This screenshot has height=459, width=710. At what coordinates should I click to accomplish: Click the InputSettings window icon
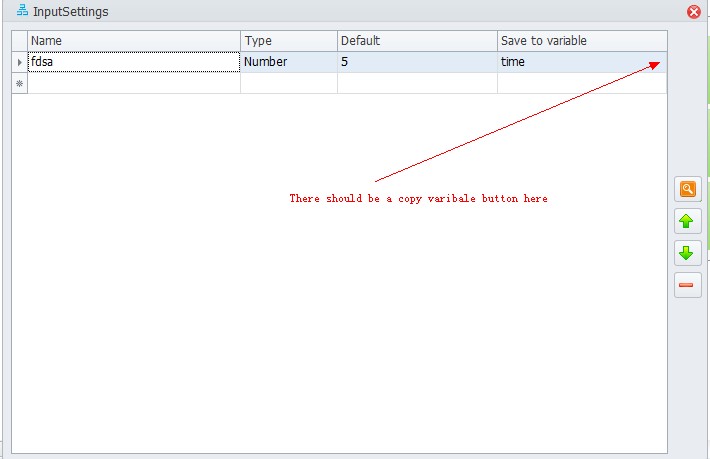(22, 10)
